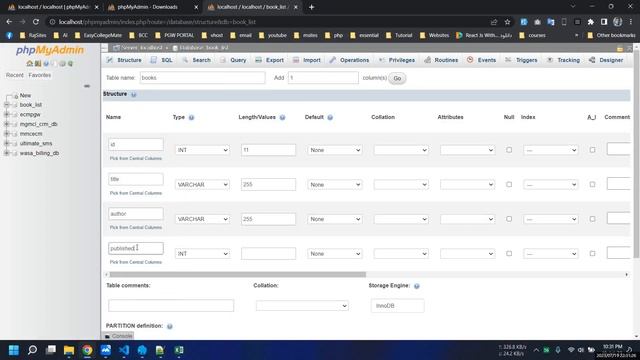Switch to the SQL tab
Image resolution: width=640 pixels, height=360 pixels.
(x=162, y=60)
